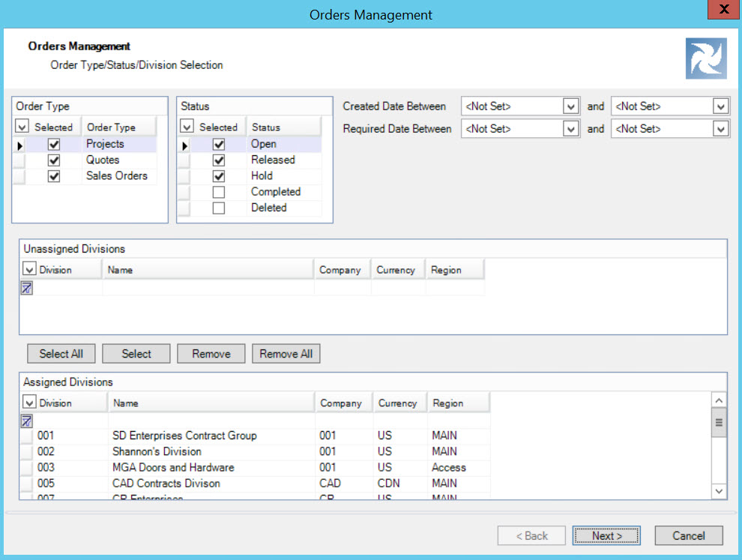This screenshot has width=742, height=560.
Task: Open the Created Date end dropdown
Action: point(721,106)
